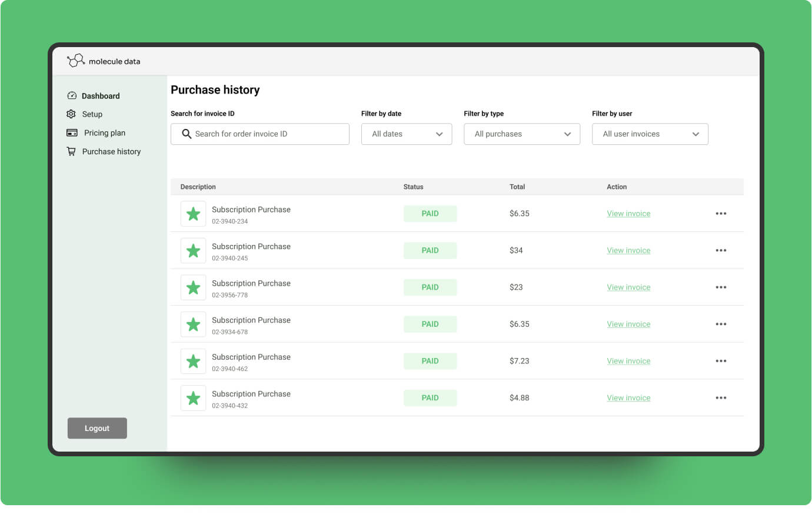Open the All purchases type filter
This screenshot has width=812, height=514.
click(x=521, y=134)
